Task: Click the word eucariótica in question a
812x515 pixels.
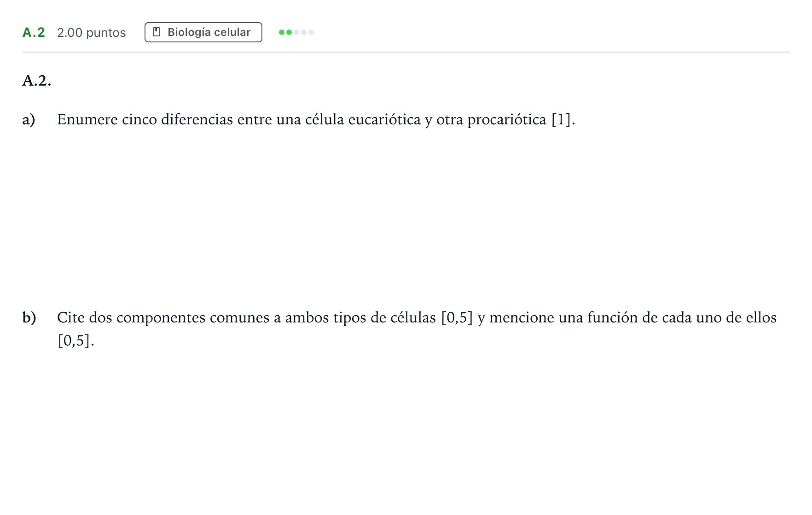Action: point(384,120)
